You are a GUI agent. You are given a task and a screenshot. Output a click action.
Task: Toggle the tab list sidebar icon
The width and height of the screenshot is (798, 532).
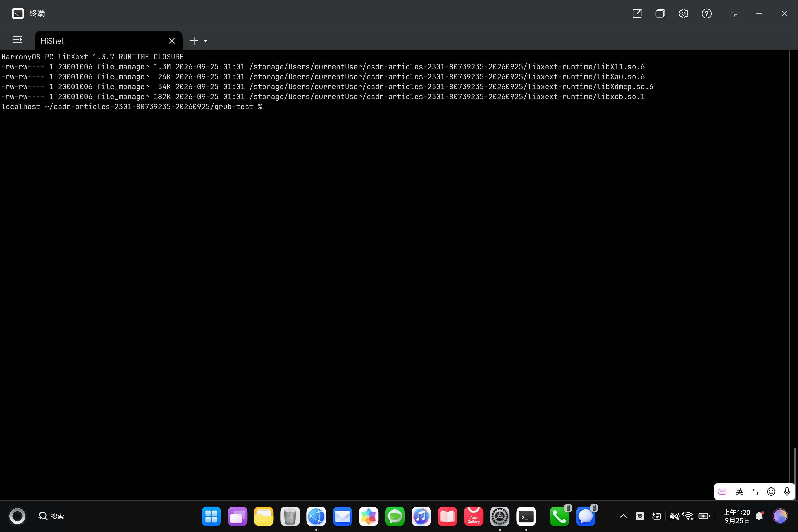pos(17,40)
